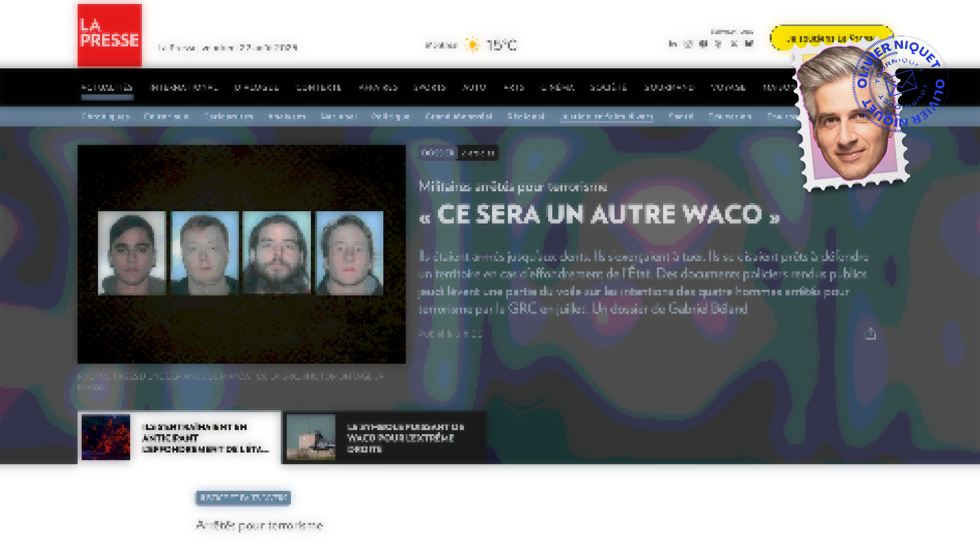Image resolution: width=980 pixels, height=551 pixels.
Task: Open the four suspects mugshots main image
Action: click(241, 254)
